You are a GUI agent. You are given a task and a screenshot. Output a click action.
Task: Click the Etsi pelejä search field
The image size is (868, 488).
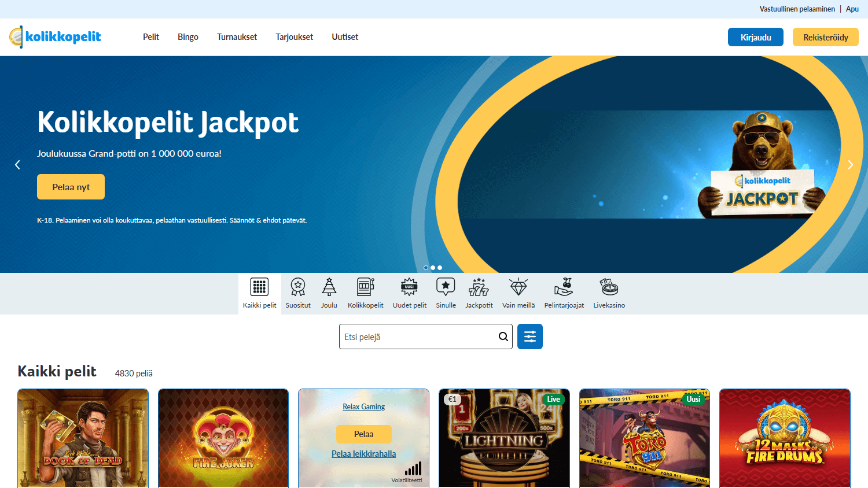pyautogui.click(x=417, y=336)
